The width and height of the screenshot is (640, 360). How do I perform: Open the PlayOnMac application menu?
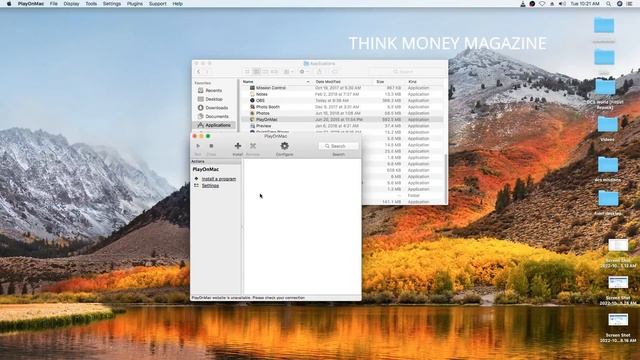tap(31, 4)
